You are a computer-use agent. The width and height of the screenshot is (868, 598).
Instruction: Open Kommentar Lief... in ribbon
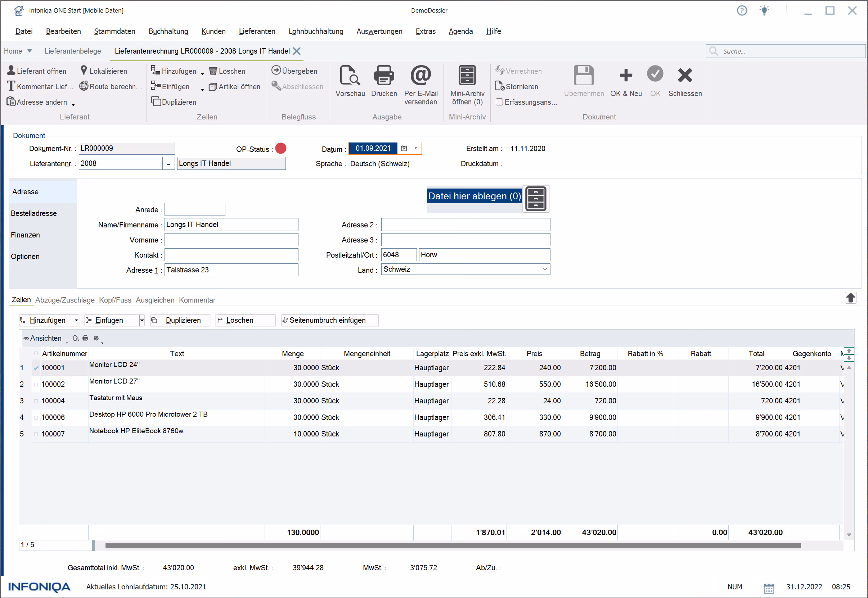click(40, 87)
